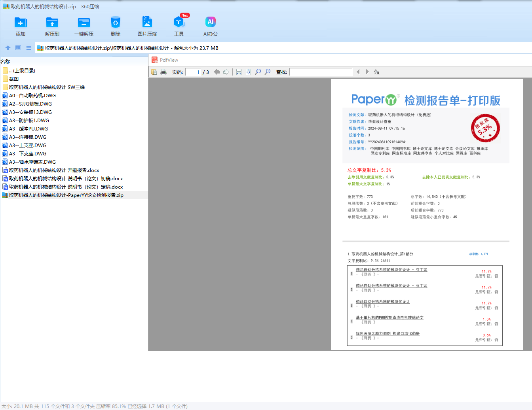Go to the next PDF page arrow
Viewport: 532px width, 410px height.
[x=226, y=72]
